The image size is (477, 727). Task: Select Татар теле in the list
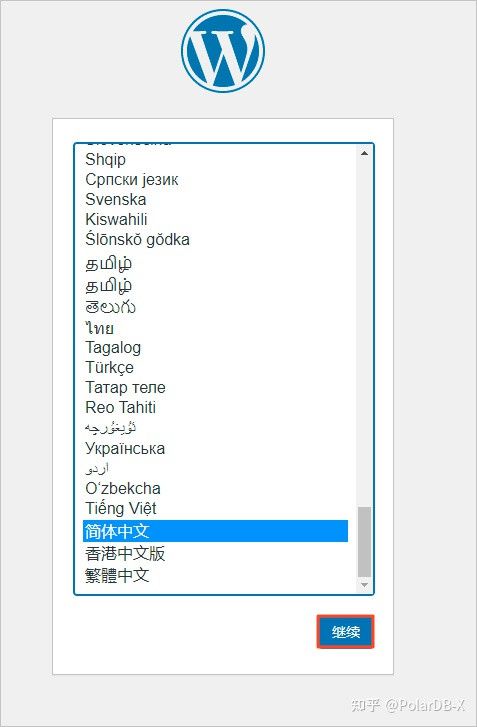tap(216, 387)
